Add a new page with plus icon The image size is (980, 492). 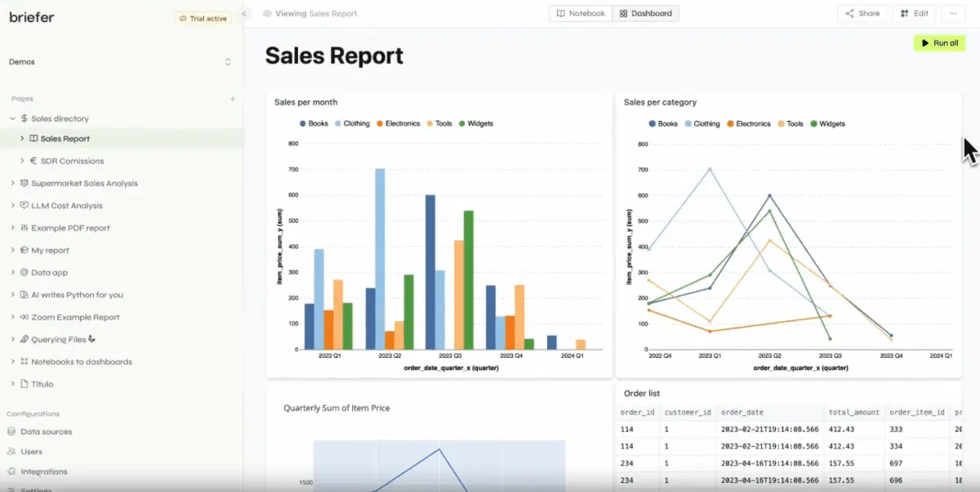pos(233,99)
